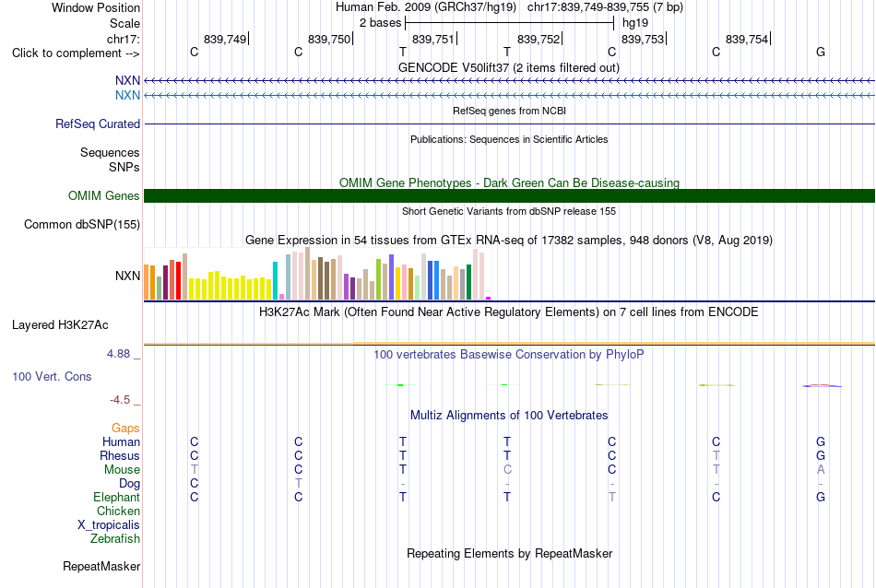
Task: Click the SNPs subtrack label
Action: 124,167
